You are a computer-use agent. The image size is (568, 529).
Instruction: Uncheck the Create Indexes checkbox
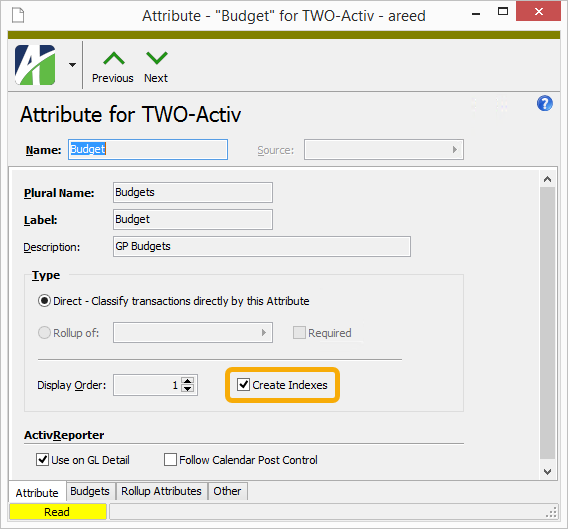tap(243, 384)
